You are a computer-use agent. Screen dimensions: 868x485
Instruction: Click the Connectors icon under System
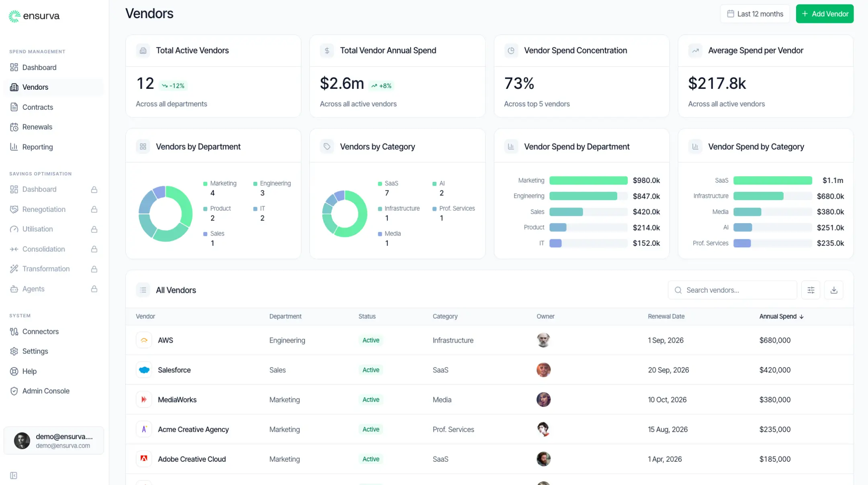coord(14,331)
